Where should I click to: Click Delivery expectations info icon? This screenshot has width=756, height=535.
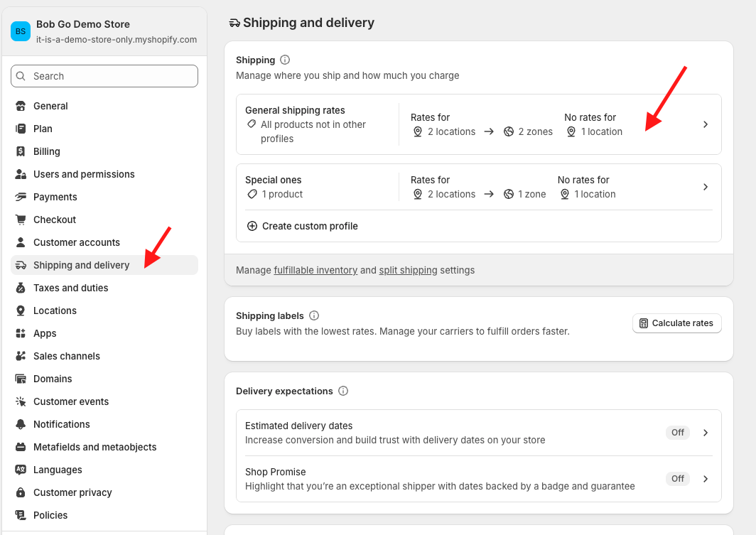(x=343, y=391)
